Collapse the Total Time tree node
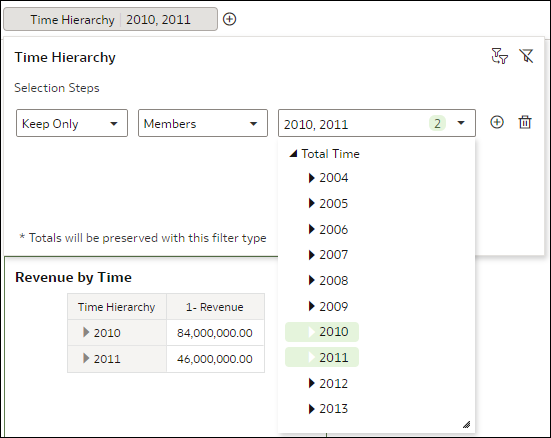The image size is (551, 438). pos(293,154)
